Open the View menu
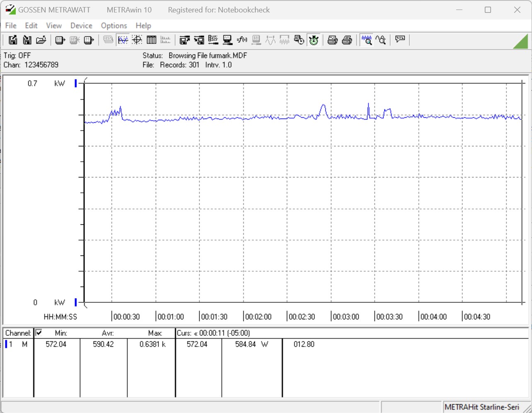The height and width of the screenshot is (413, 532). click(x=54, y=26)
